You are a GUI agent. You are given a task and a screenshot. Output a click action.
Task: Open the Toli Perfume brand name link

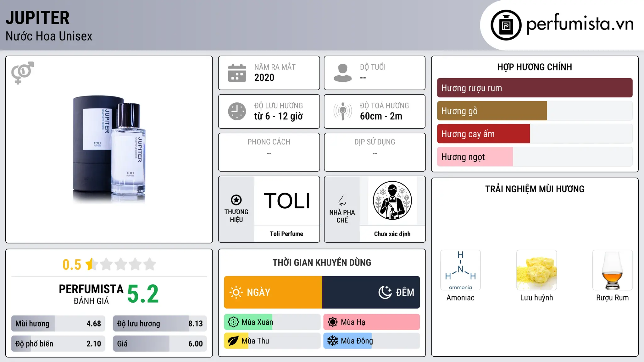(x=286, y=234)
